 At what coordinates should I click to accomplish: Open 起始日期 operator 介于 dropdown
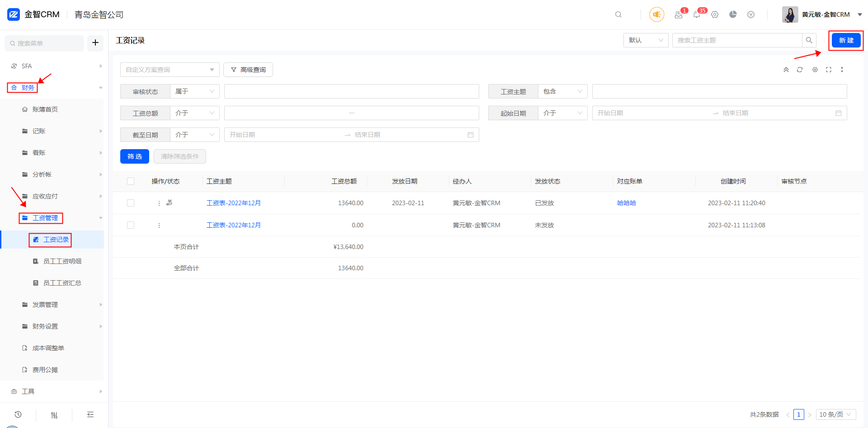[563, 113]
